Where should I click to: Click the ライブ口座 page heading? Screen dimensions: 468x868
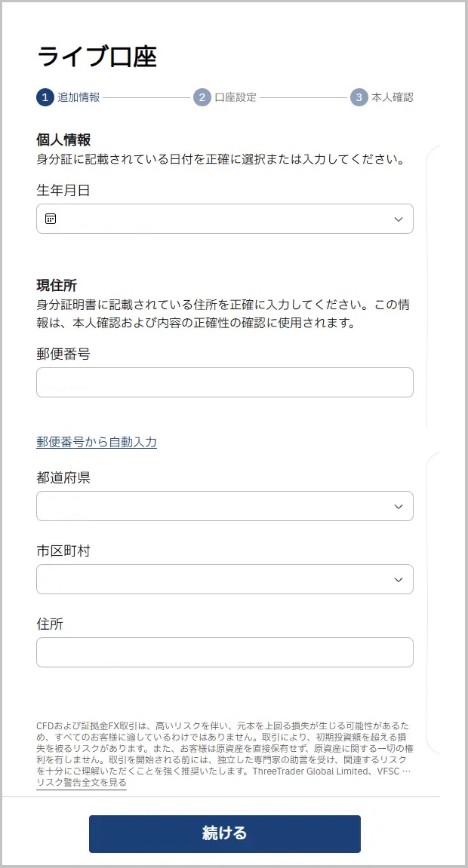click(x=97, y=57)
